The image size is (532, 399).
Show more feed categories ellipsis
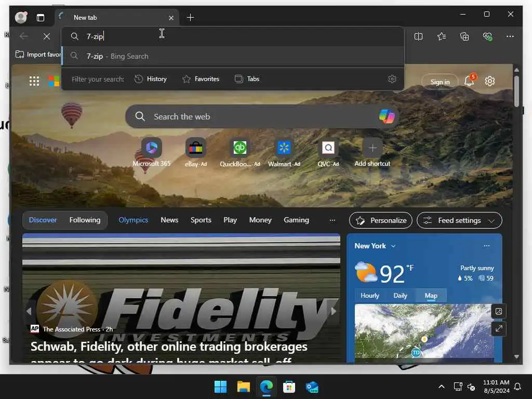click(x=332, y=220)
